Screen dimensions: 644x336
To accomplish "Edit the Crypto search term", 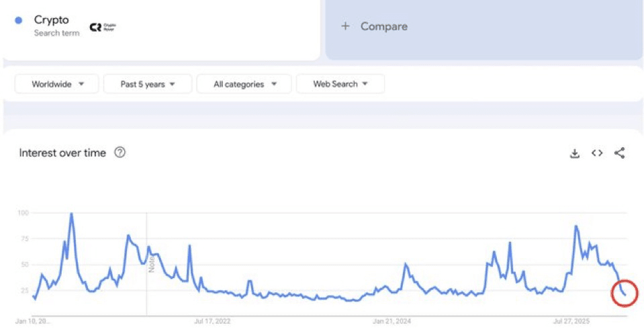I will pos(51,19).
